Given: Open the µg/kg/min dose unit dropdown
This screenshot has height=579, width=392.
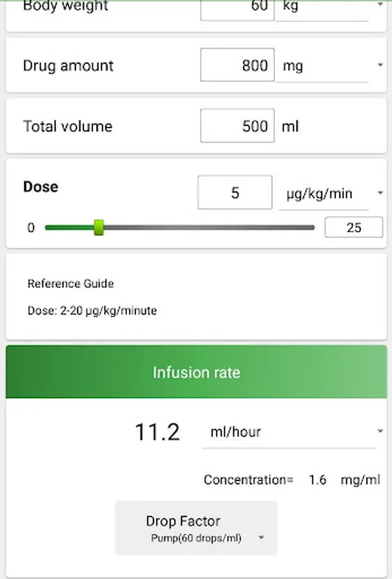Looking at the screenshot, I should coord(330,194).
